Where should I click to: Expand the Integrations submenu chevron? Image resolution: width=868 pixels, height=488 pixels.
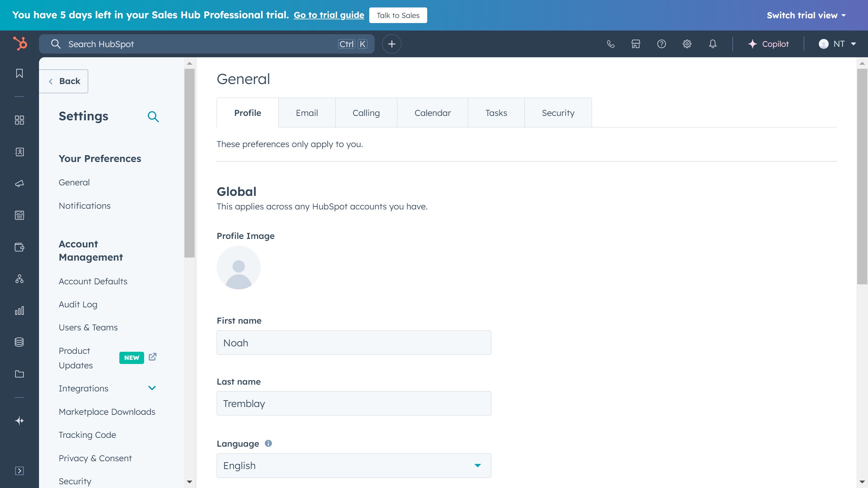152,388
